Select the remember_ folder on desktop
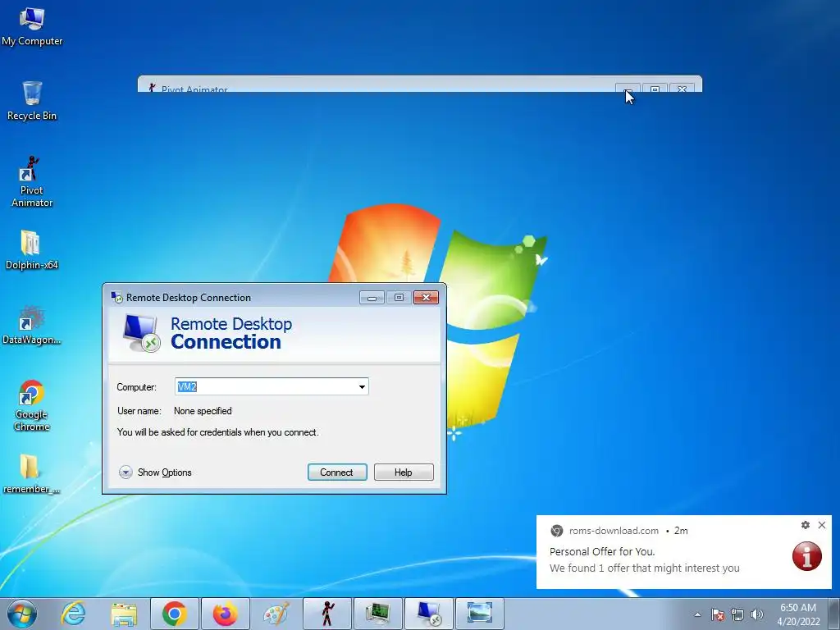The width and height of the screenshot is (840, 630). point(32,473)
